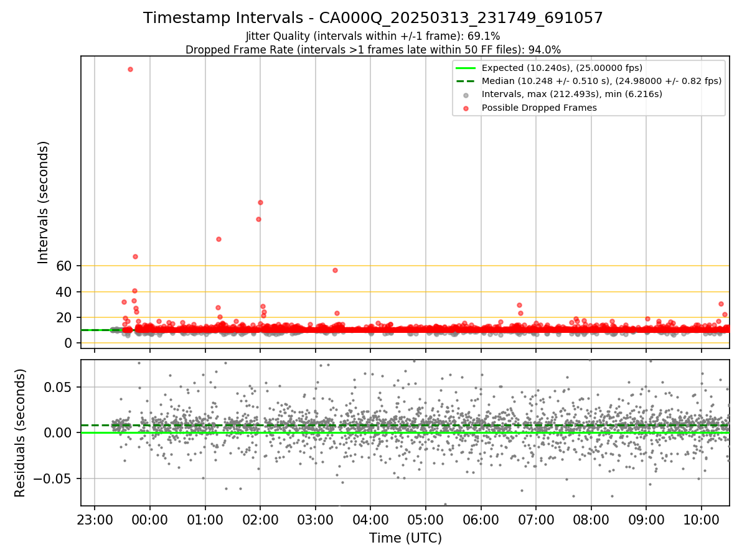Click the red legend marker for dropped frames
The width and height of the screenshot is (747, 560).
tap(466, 108)
